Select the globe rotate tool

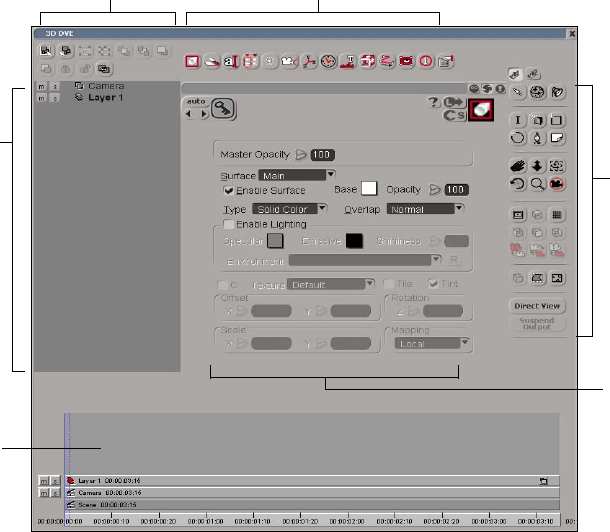537,92
